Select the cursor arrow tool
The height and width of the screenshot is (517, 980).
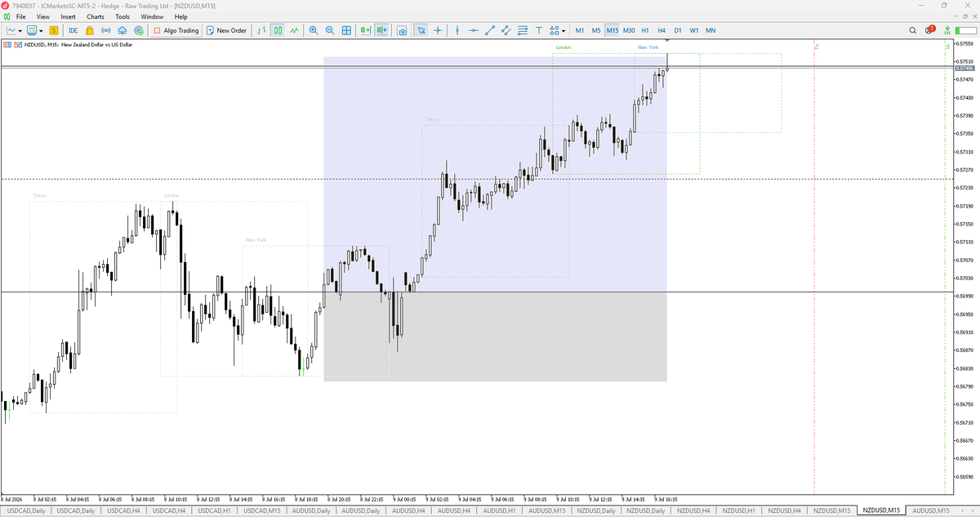pos(421,30)
